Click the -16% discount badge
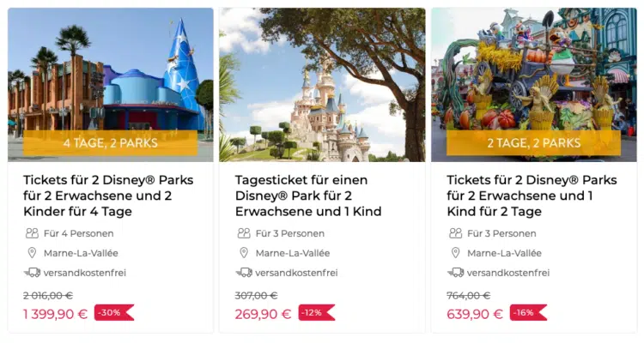The height and width of the screenshot is (343, 644). [x=526, y=313]
